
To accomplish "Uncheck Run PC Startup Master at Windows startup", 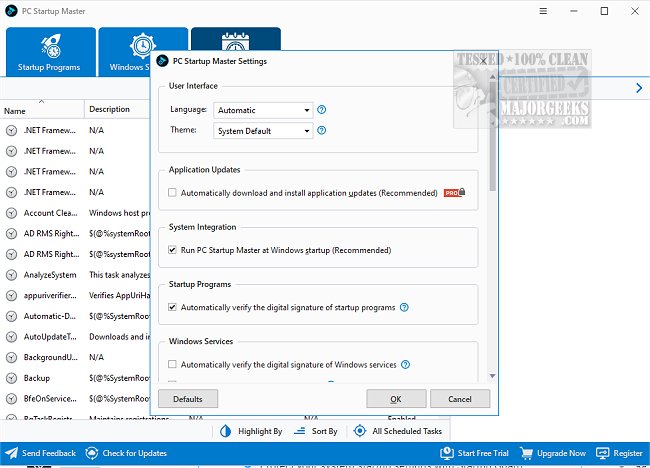I will coord(172,250).
